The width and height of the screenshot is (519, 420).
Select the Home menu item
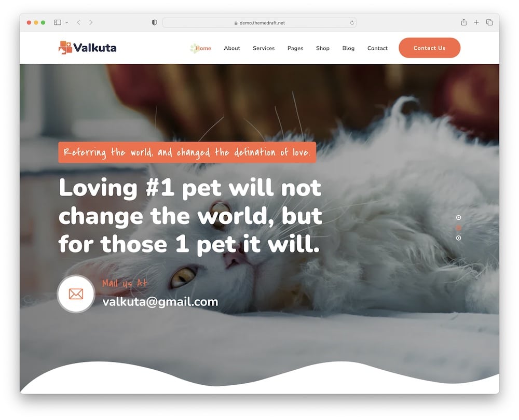[x=203, y=48]
